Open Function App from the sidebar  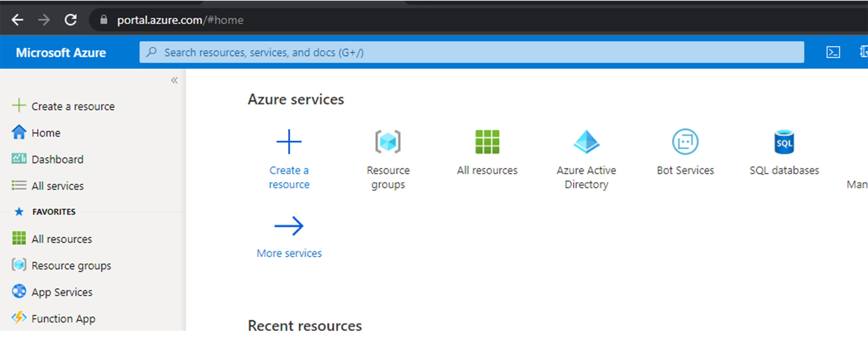pos(63,319)
